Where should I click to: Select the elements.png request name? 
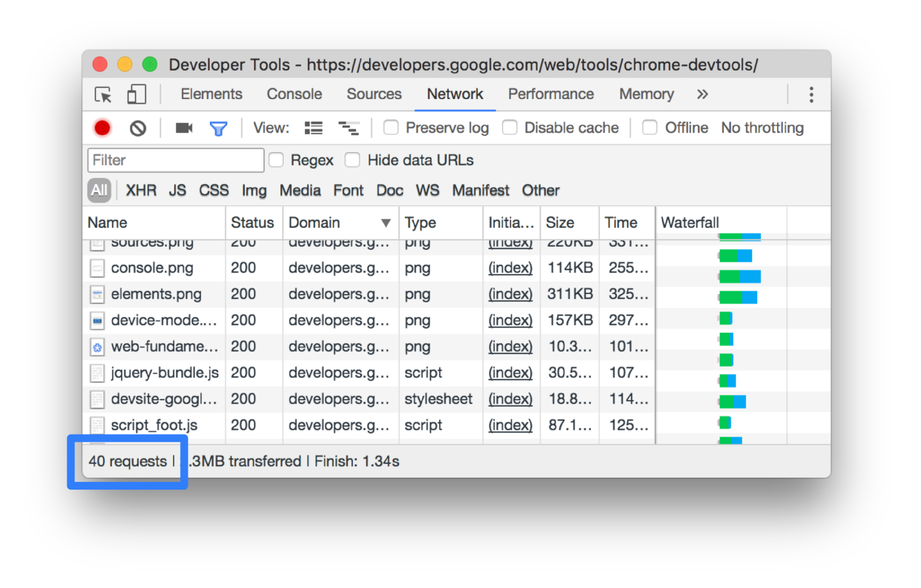156,295
